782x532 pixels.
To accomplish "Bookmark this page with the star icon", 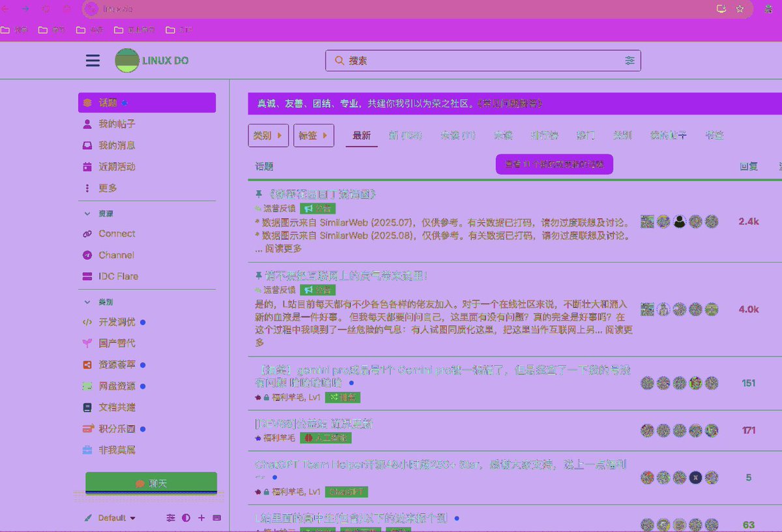I will (740, 9).
